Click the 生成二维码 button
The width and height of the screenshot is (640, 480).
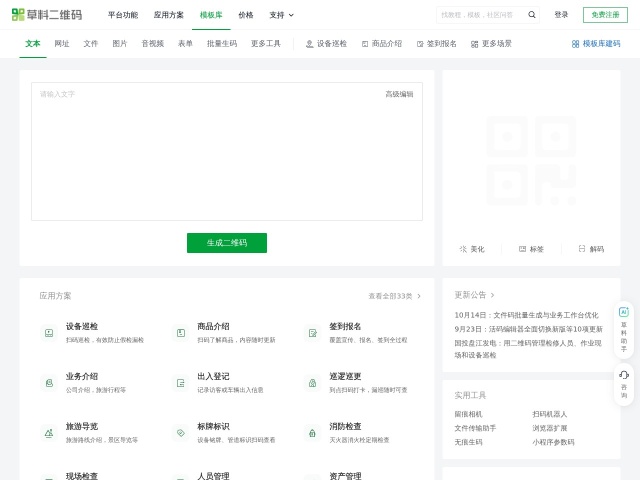(x=227, y=243)
